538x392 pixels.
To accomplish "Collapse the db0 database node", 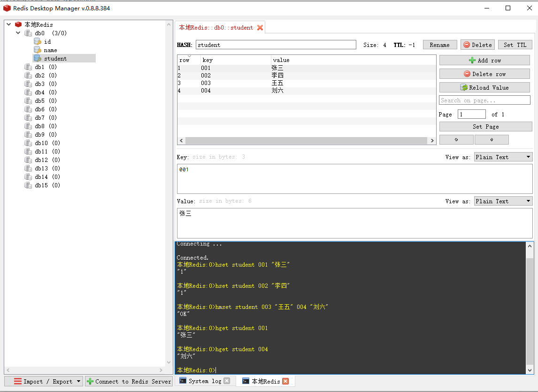I will (x=18, y=33).
